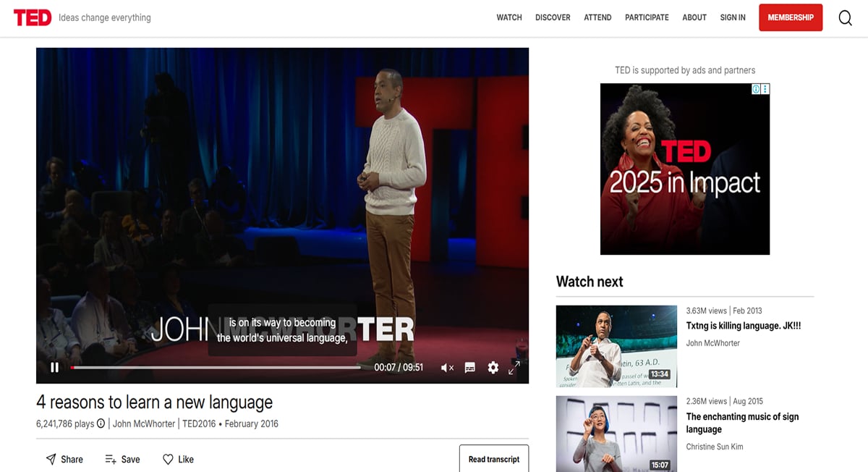Viewport: 868px width, 472px height.
Task: Click 'John McWhorter' in Watch next list
Action: (713, 343)
